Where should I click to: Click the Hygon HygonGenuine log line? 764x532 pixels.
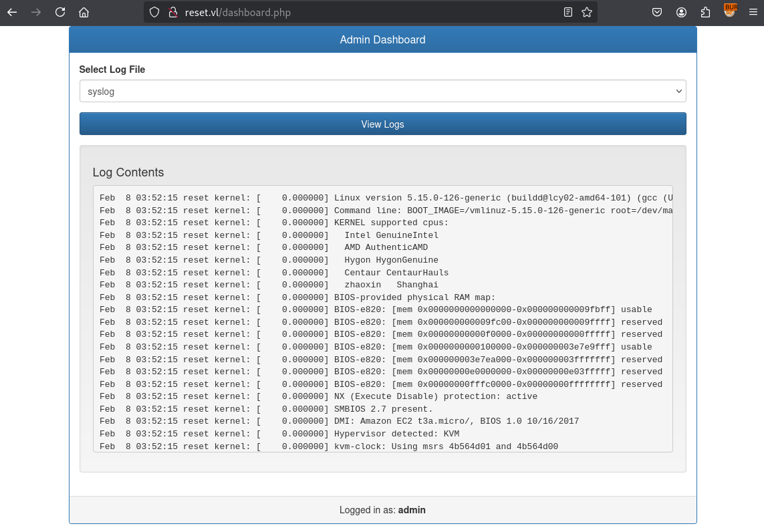pyautogui.click(x=269, y=260)
